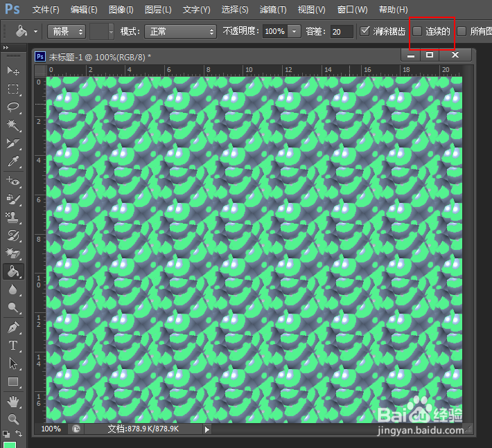Screen dimensions: 492x448
Task: Reset default foreground and background colors
Action: 6,434
